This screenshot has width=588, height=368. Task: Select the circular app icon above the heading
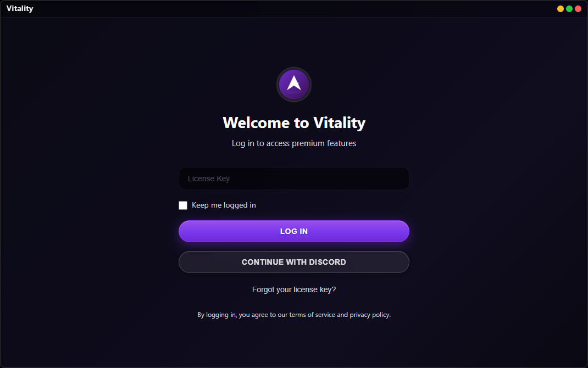click(294, 85)
